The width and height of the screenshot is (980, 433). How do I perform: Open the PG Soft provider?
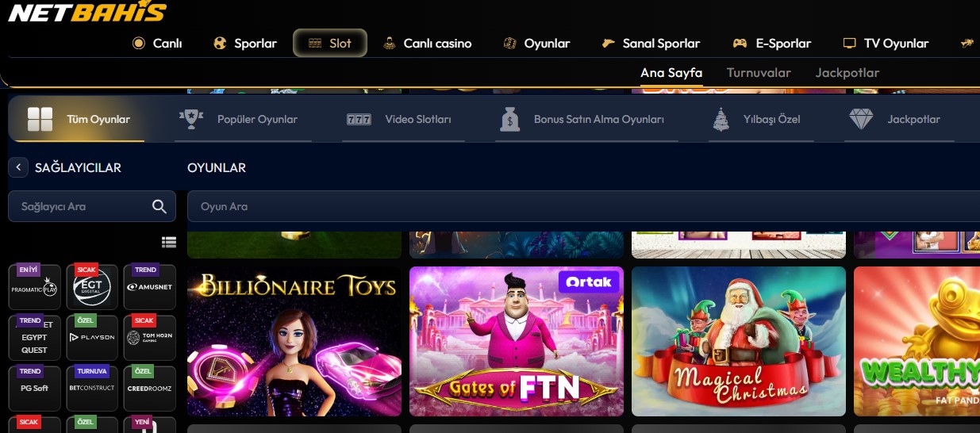point(35,389)
